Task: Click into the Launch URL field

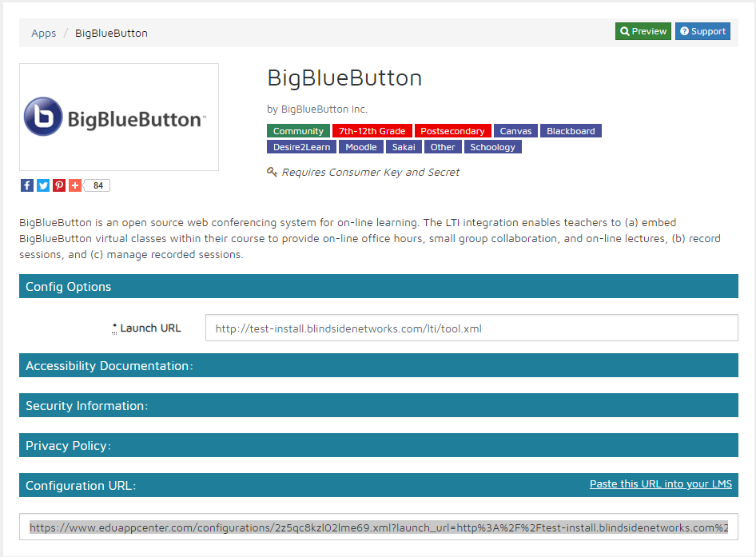Action: 471,328
